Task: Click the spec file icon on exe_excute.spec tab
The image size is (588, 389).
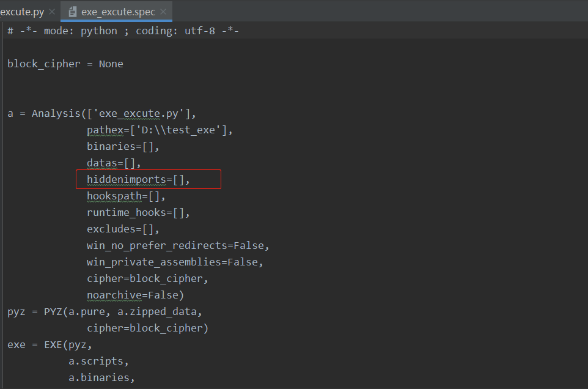Action: click(73, 12)
